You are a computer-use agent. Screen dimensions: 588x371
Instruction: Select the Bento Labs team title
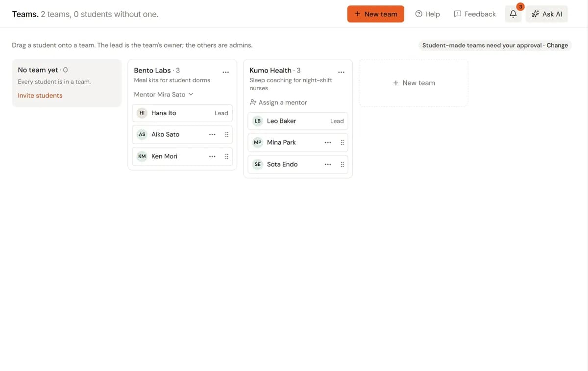(x=152, y=71)
